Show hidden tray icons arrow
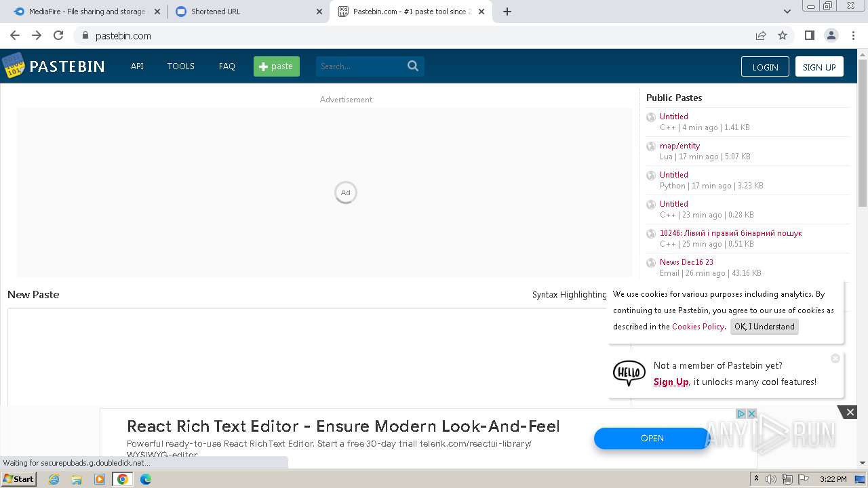 [x=755, y=479]
